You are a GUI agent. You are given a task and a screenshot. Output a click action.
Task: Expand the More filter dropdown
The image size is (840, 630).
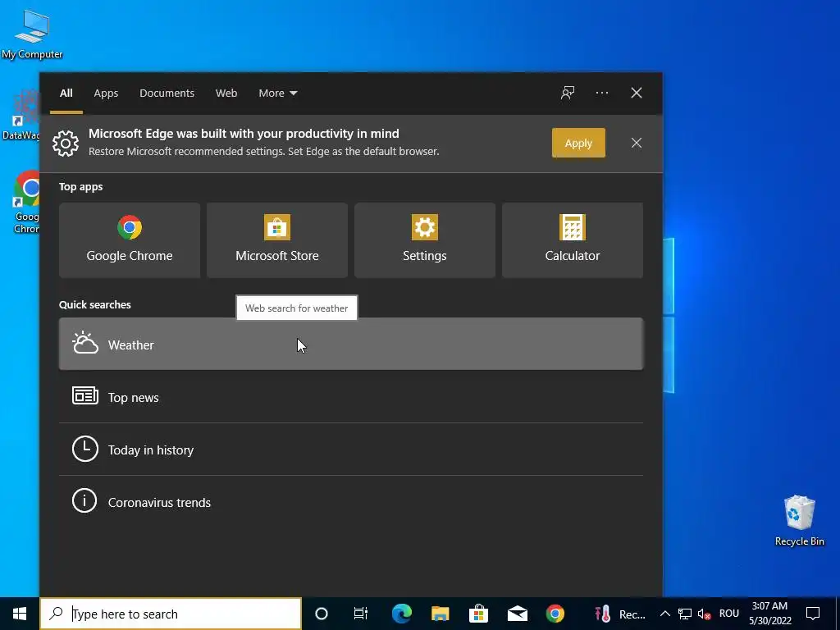click(277, 94)
